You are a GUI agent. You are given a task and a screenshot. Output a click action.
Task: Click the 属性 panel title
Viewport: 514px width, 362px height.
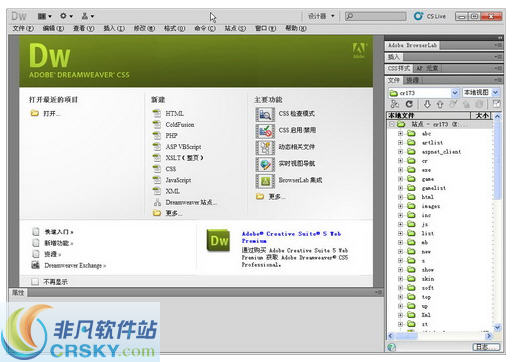point(18,293)
